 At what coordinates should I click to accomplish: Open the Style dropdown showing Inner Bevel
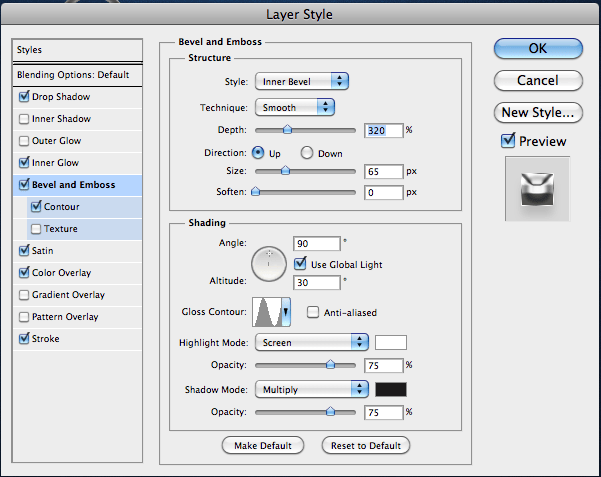[302, 81]
